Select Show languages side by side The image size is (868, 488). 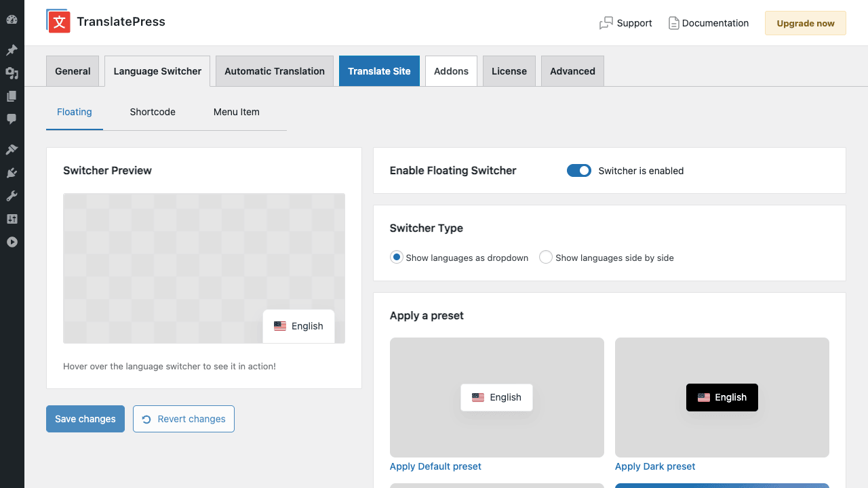click(546, 258)
